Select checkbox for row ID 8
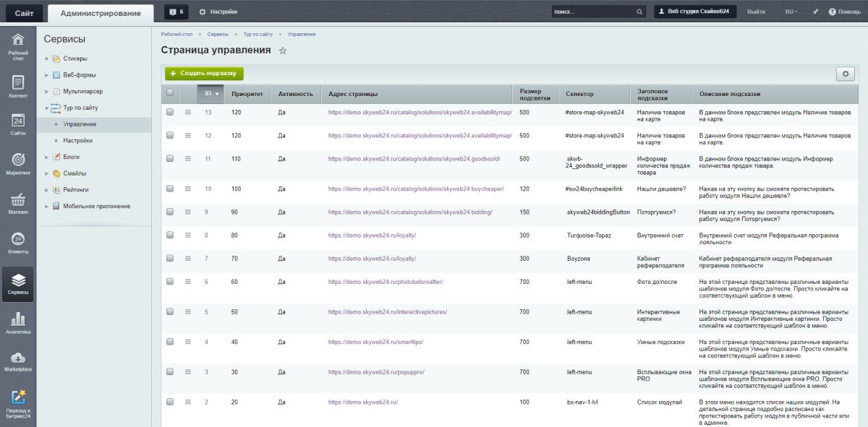This screenshot has height=427, width=868. (170, 235)
